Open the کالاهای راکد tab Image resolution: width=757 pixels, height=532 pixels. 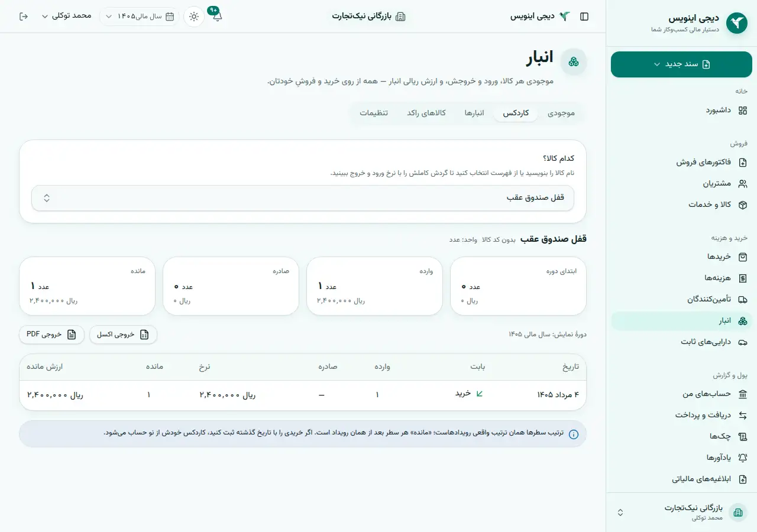point(426,113)
